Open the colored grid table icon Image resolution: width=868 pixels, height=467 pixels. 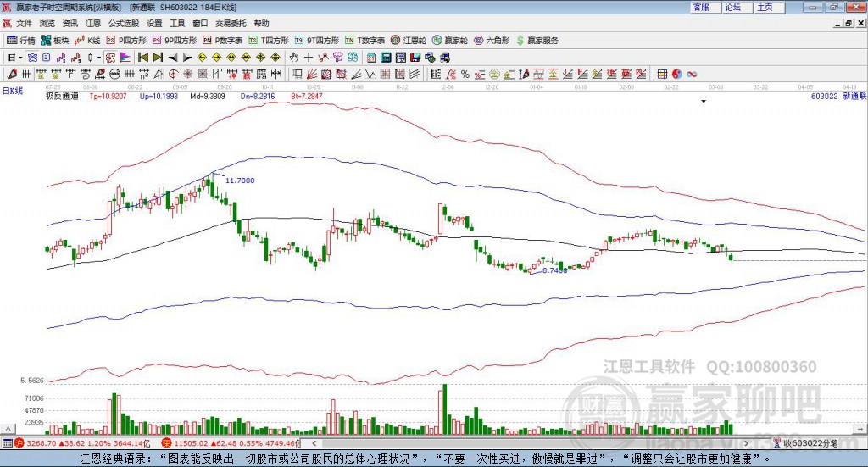click(662, 74)
